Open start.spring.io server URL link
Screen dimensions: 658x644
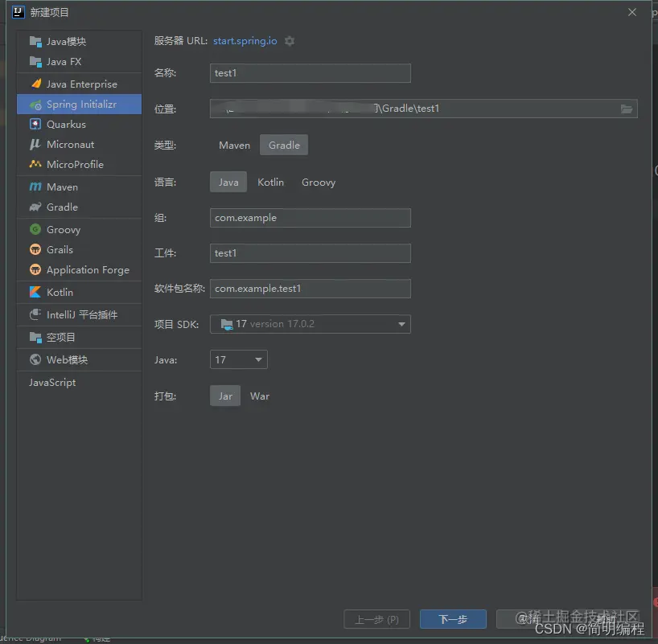245,41
